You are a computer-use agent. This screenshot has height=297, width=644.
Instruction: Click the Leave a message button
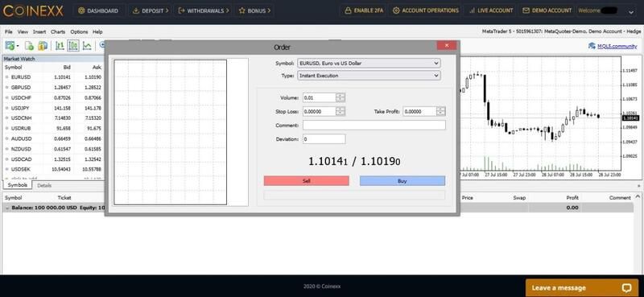click(x=582, y=287)
